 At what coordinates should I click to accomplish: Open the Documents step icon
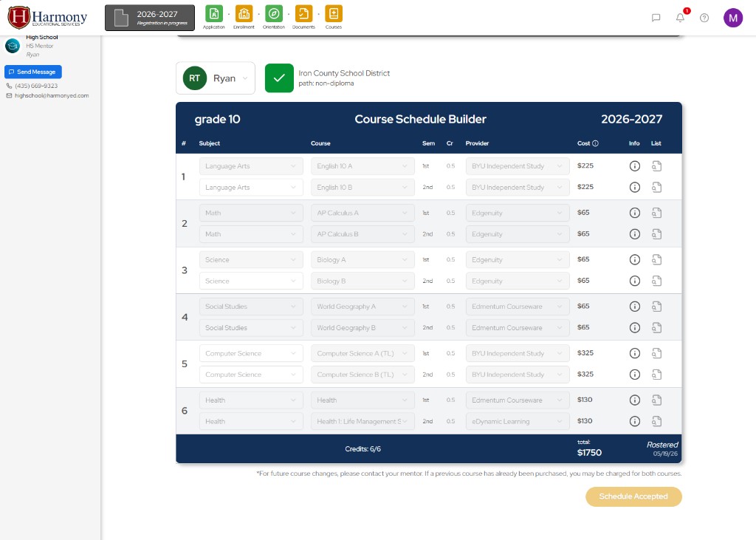tap(303, 14)
